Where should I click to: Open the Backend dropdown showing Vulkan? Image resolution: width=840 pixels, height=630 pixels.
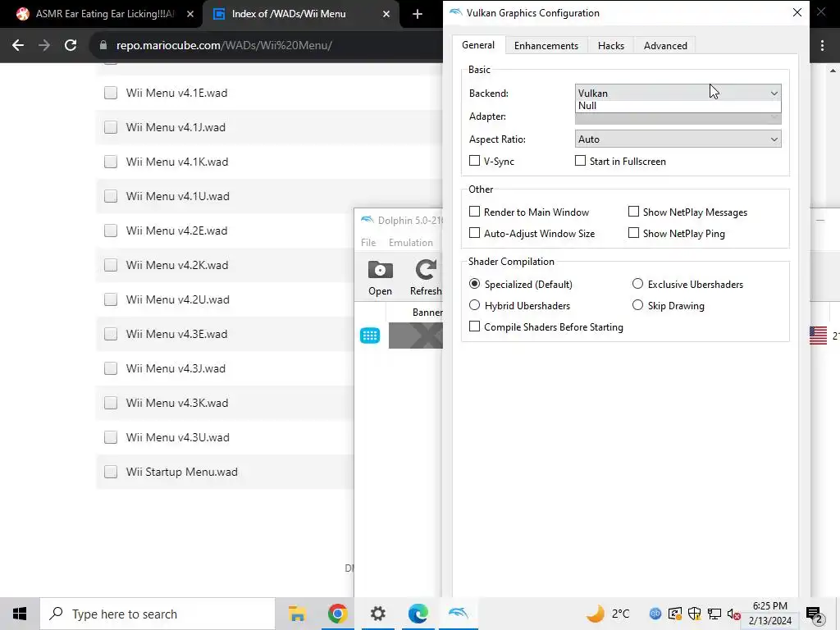(x=678, y=94)
